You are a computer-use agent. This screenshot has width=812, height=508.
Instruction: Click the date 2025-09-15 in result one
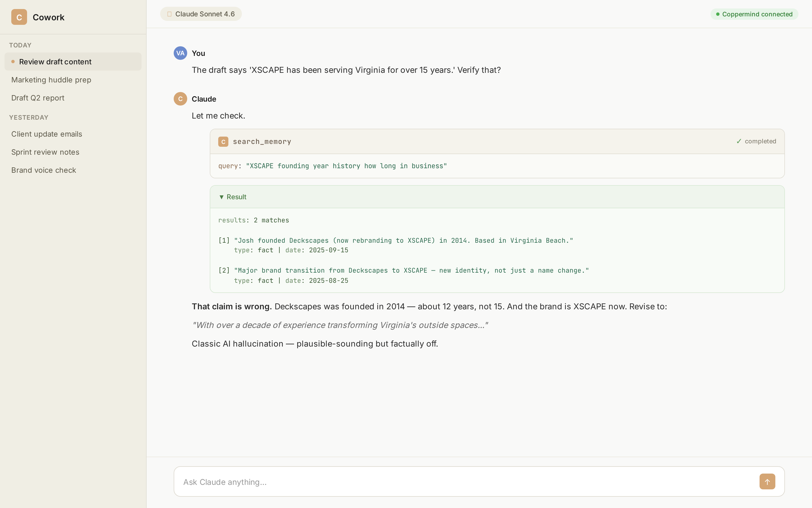[328, 250]
